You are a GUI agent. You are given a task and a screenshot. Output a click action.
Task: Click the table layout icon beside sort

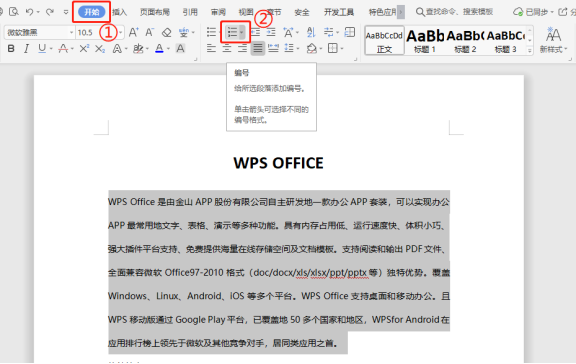tap(350, 32)
